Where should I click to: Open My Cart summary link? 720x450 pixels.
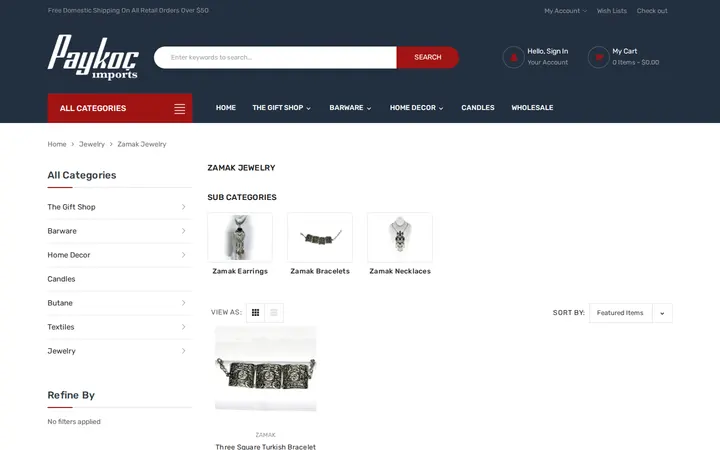coord(636,57)
